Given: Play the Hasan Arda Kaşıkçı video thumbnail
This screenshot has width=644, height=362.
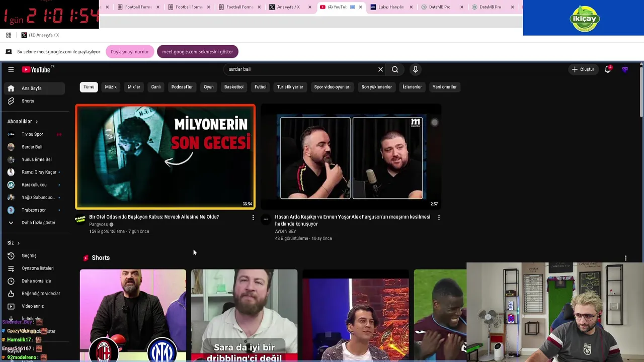Looking at the screenshot, I should pyautogui.click(x=351, y=156).
